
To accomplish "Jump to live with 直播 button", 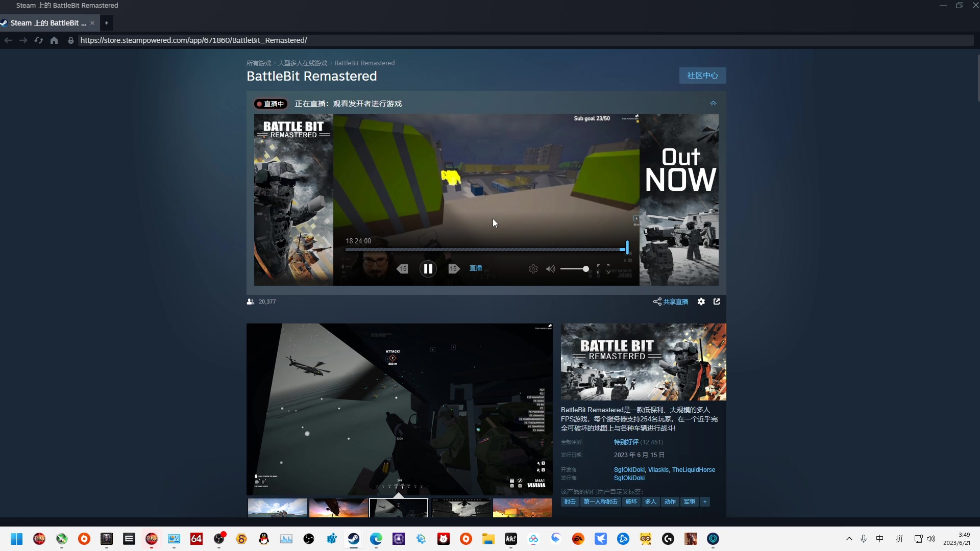I will point(476,268).
